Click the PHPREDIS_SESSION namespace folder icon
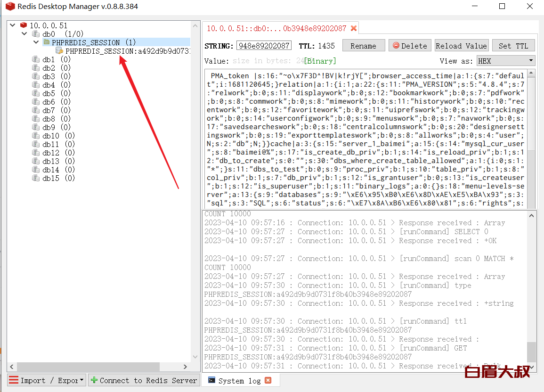 tap(47, 42)
